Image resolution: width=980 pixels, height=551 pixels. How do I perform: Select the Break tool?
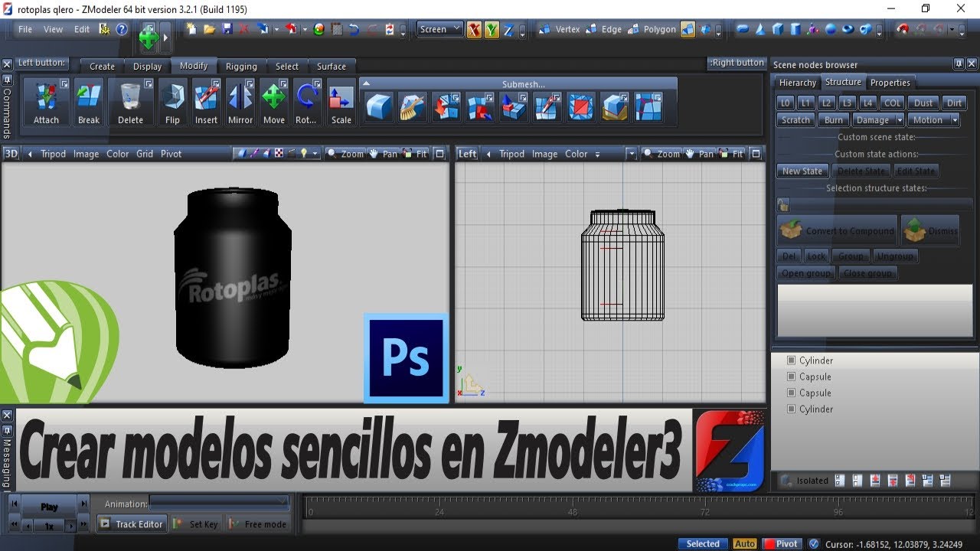pyautogui.click(x=89, y=103)
